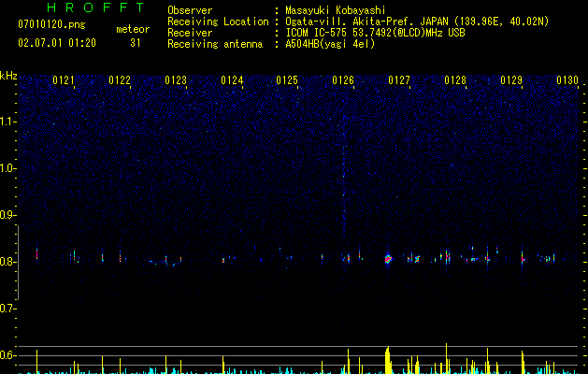Screen dimensions: 588x374
Task: Click the kHz axis unit label
Action: (x=8, y=76)
